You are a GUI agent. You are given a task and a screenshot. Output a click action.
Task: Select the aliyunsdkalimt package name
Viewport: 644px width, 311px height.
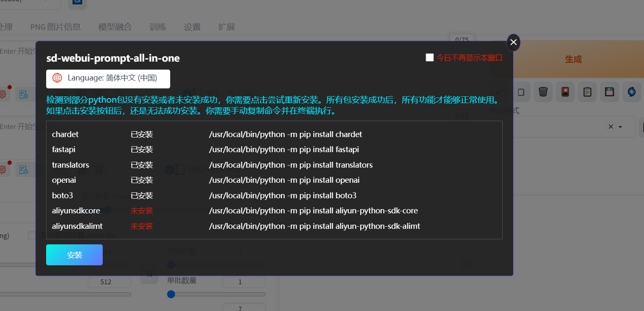point(77,226)
